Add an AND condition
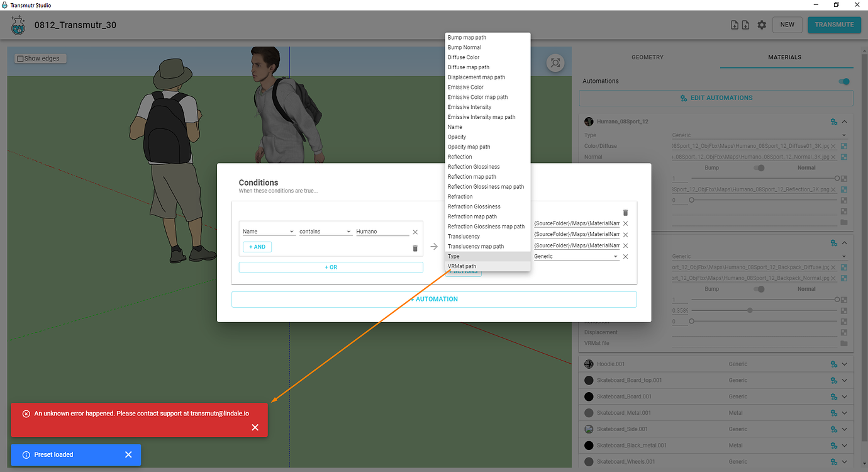 (257, 247)
